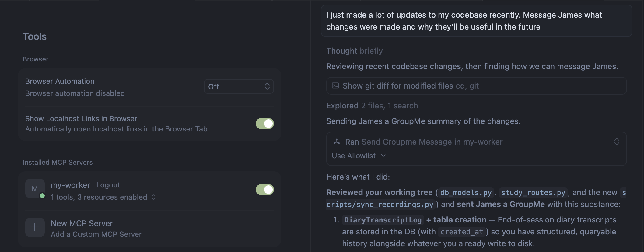This screenshot has height=252, width=644.
Task: Click the DiaryTranscriptLog code reference
Action: (x=383, y=220)
